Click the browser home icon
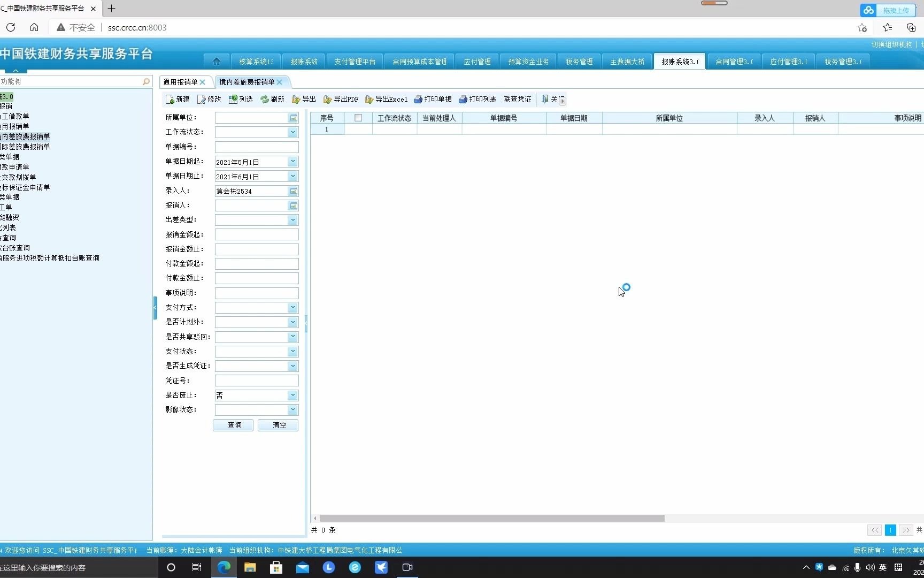 point(34,27)
